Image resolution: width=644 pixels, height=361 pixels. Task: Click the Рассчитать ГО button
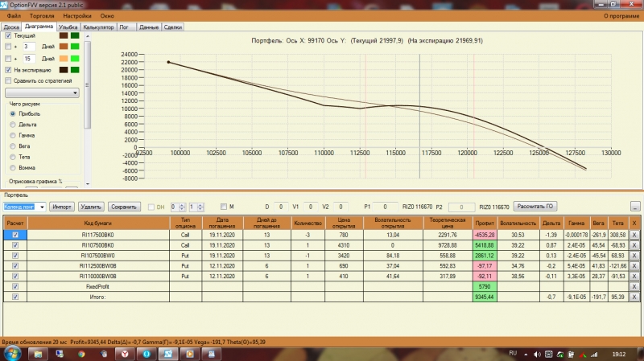click(535, 207)
